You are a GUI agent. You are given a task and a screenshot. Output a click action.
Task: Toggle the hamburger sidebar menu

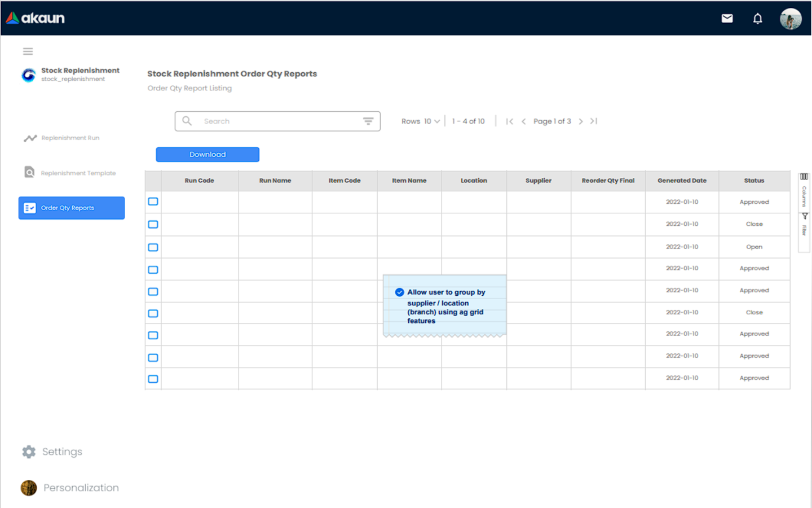point(28,51)
